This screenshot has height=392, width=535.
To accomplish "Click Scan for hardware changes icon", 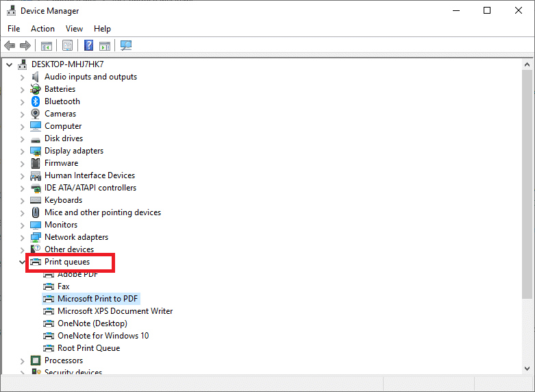I will (x=126, y=46).
